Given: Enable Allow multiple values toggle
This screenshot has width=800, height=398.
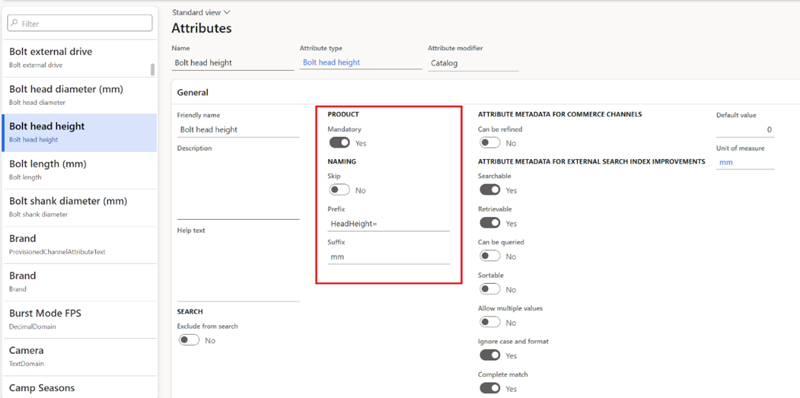Looking at the screenshot, I should 490,322.
